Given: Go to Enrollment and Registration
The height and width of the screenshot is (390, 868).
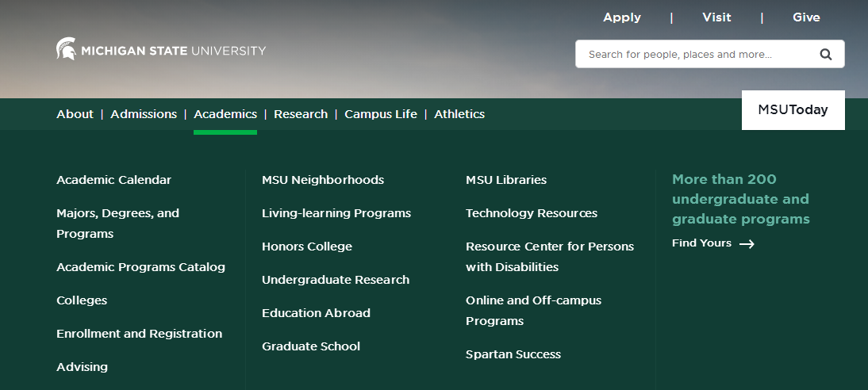Looking at the screenshot, I should (140, 334).
